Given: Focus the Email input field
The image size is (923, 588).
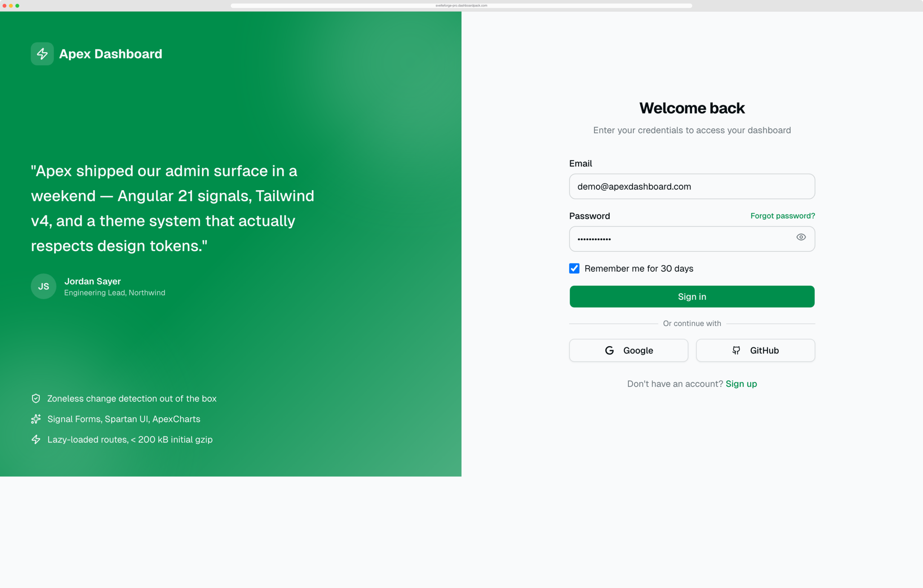Looking at the screenshot, I should (x=692, y=187).
